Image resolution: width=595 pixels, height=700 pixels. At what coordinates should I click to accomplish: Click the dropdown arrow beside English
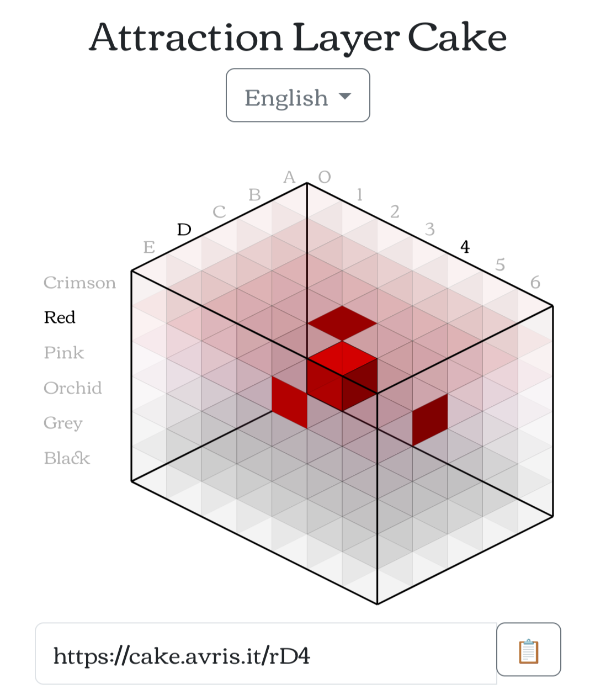point(345,96)
